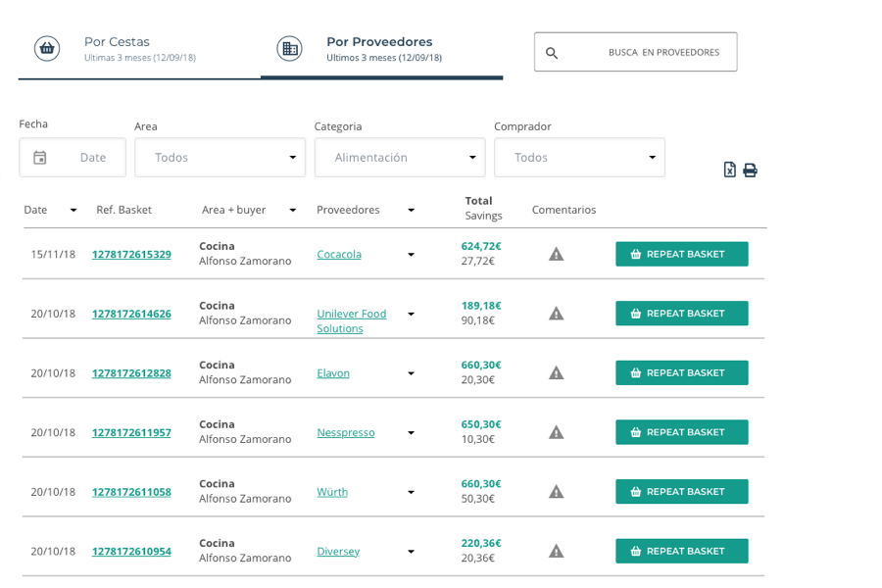Open the Categoria Alimentación dropdown

[x=400, y=158]
